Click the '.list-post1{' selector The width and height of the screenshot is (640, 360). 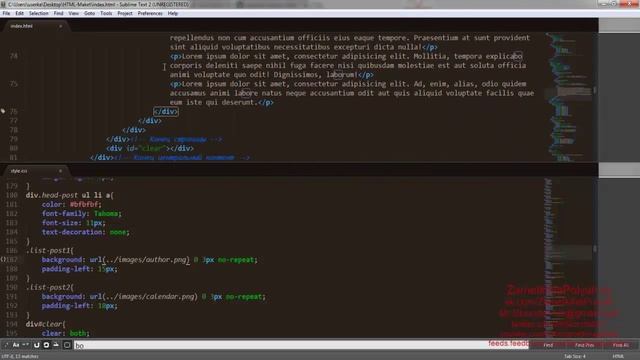click(50, 250)
